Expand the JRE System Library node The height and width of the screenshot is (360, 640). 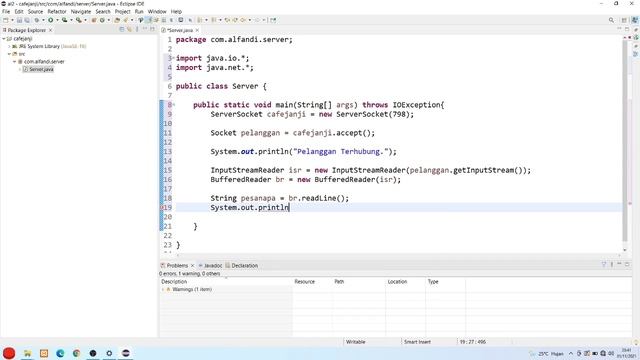click(9, 47)
